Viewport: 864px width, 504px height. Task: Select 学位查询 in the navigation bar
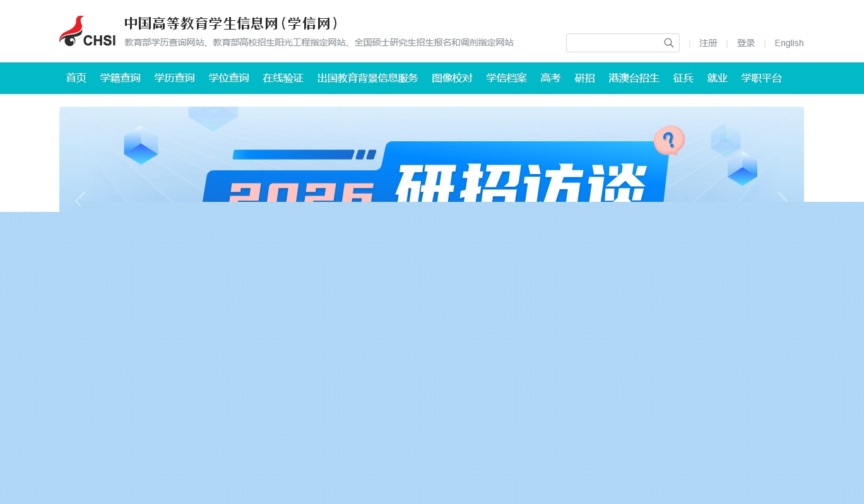[x=228, y=78]
